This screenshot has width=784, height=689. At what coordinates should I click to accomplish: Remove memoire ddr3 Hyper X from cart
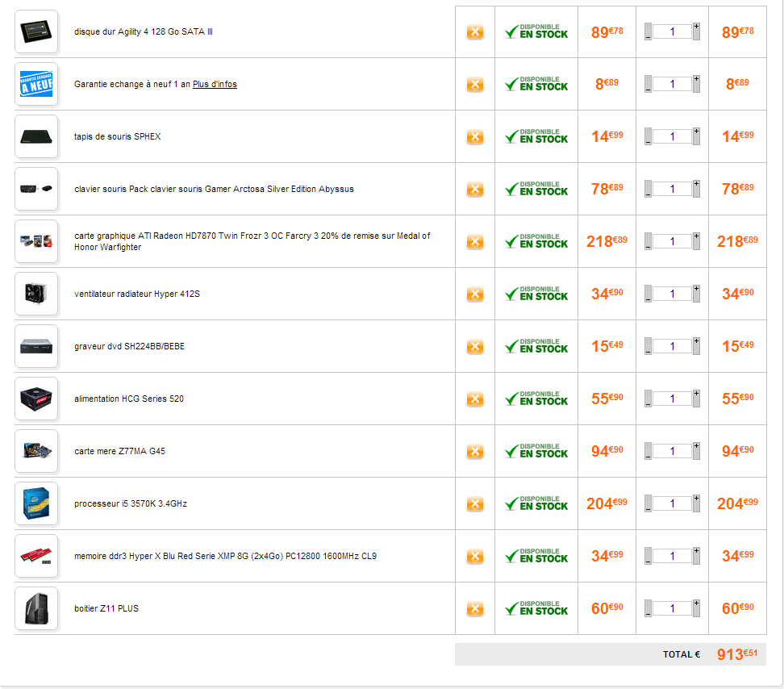click(x=475, y=557)
